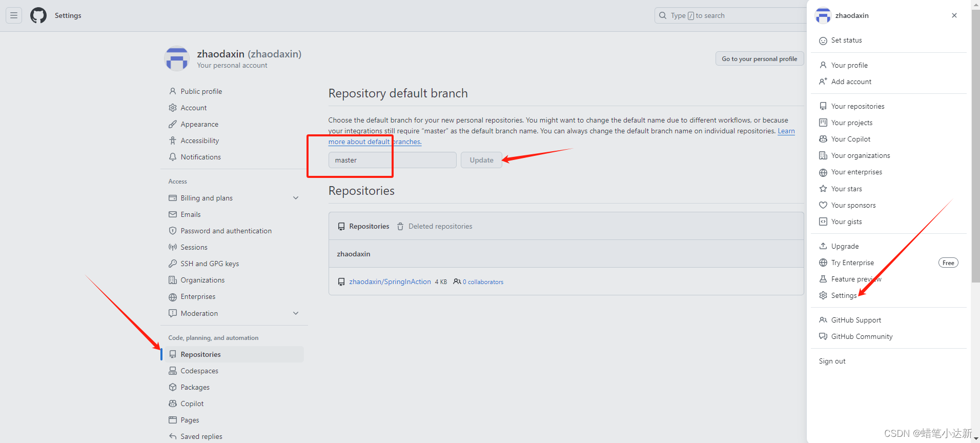Click Go to your personal profile button
Image resolution: width=980 pixels, height=443 pixels.
(759, 59)
